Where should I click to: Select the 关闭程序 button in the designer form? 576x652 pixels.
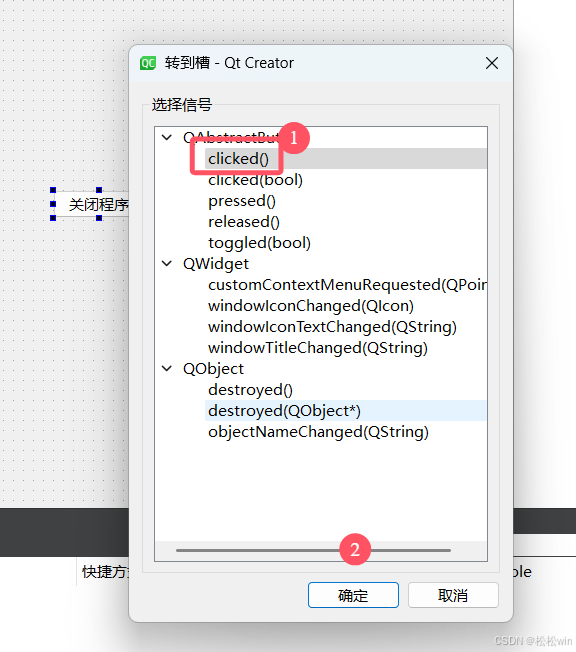(91, 204)
